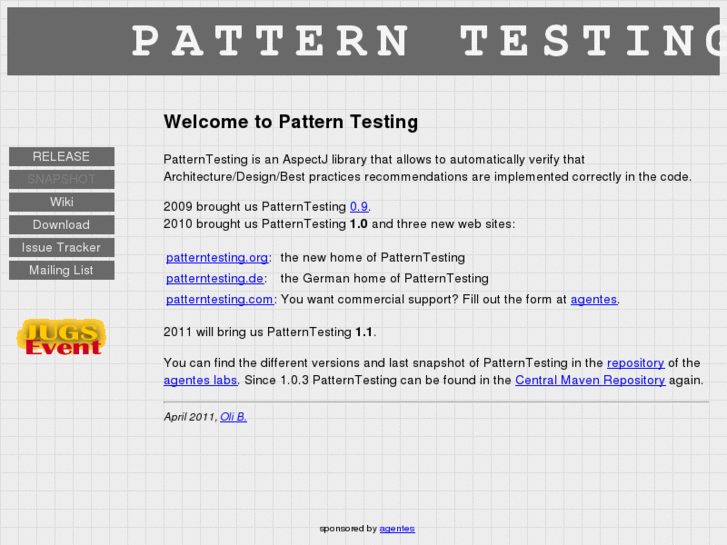Image resolution: width=727 pixels, height=545 pixels.
Task: Open agentes link in sponsored footer
Action: pyautogui.click(x=397, y=528)
